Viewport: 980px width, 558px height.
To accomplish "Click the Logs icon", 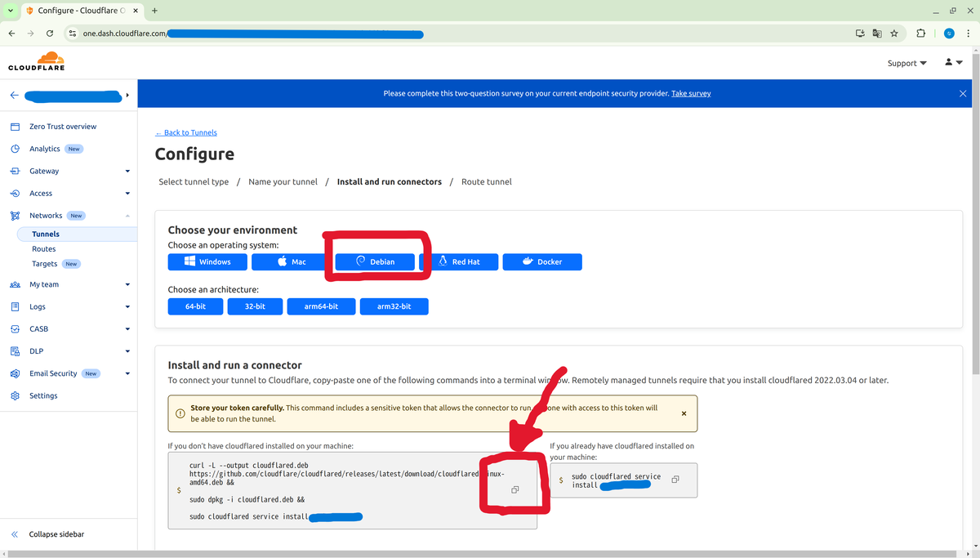I will tap(15, 307).
